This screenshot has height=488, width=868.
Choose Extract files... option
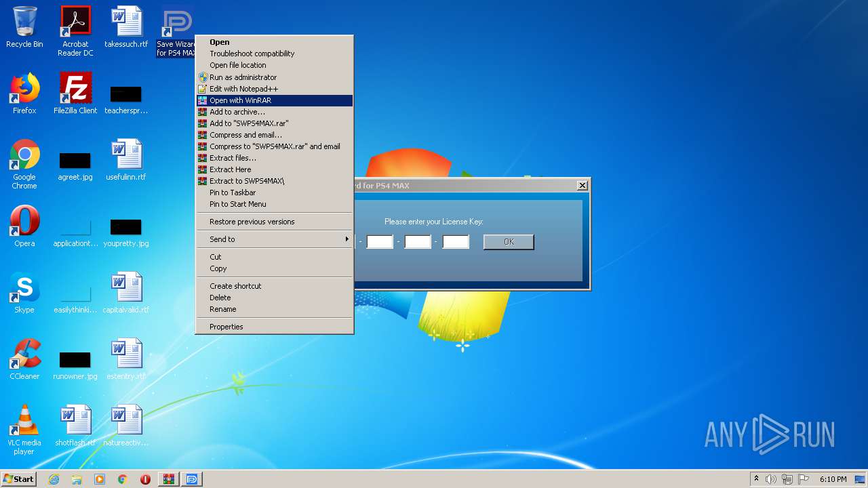[274, 158]
